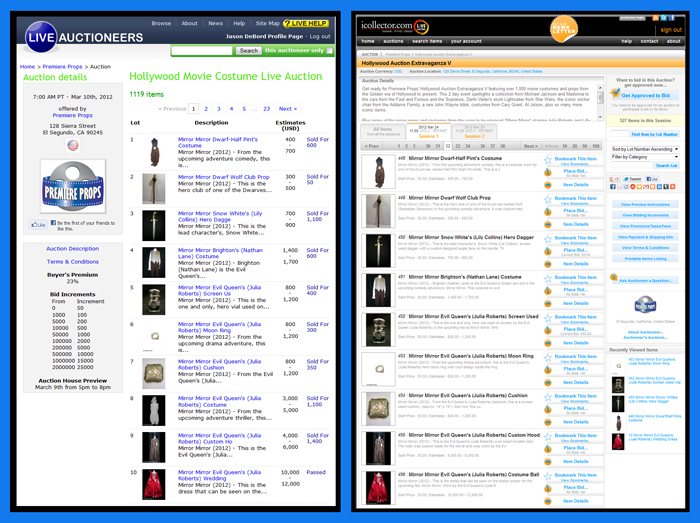Click Place Bid icon for lot 450 Hero Dagger
The height and width of the screenshot is (523, 700).
click(x=548, y=251)
